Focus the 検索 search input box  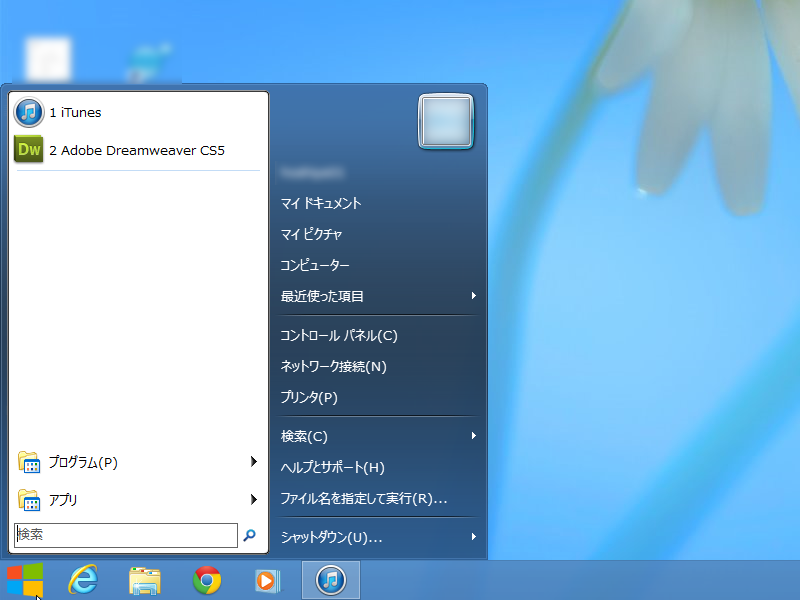click(x=126, y=535)
